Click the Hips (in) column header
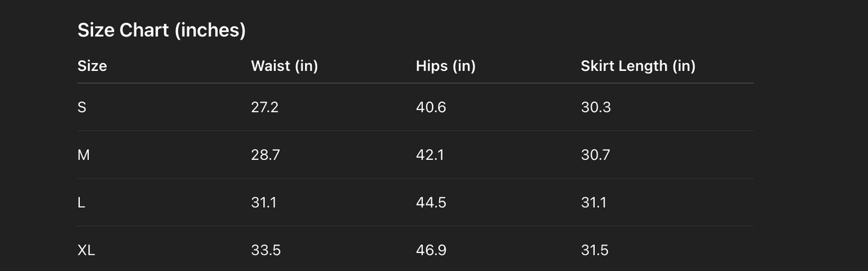 445,66
